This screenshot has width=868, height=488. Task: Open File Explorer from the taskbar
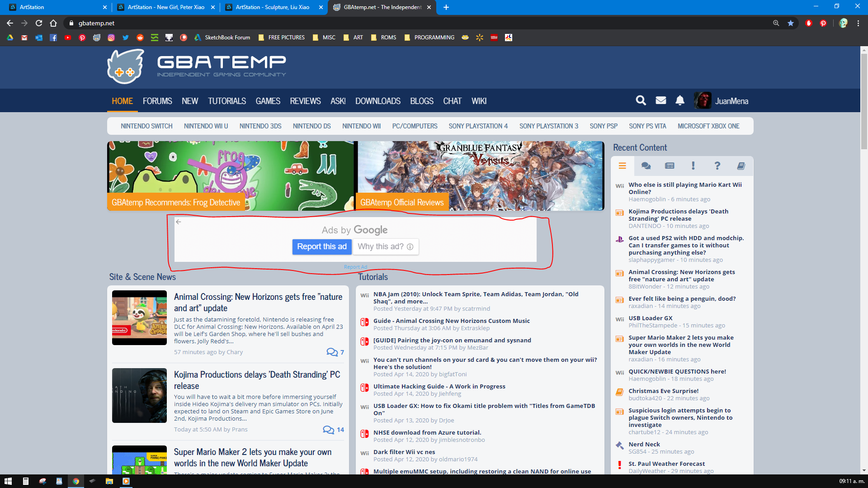tap(109, 481)
